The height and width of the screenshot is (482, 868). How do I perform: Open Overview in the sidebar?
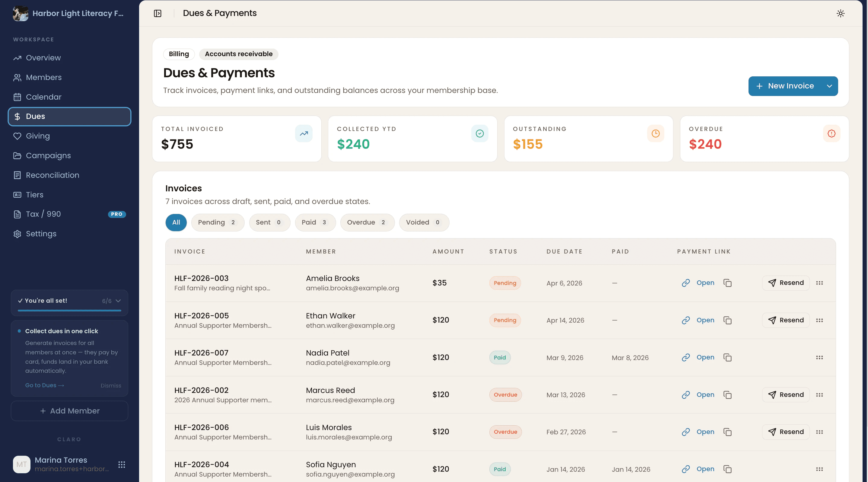click(x=69, y=58)
